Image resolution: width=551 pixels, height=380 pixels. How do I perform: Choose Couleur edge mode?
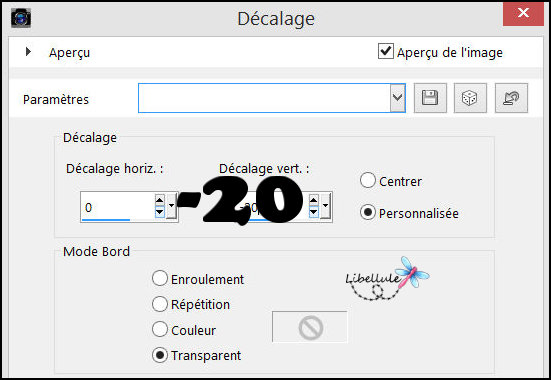pyautogui.click(x=160, y=329)
